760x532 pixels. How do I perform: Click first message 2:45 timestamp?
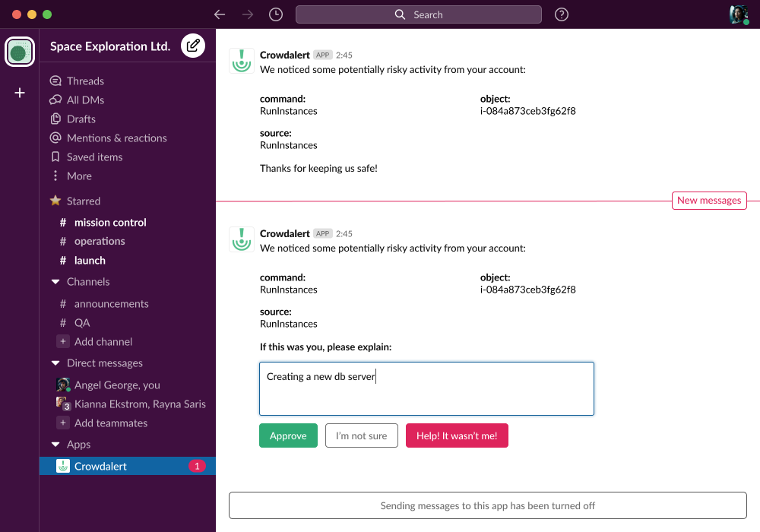(x=344, y=55)
